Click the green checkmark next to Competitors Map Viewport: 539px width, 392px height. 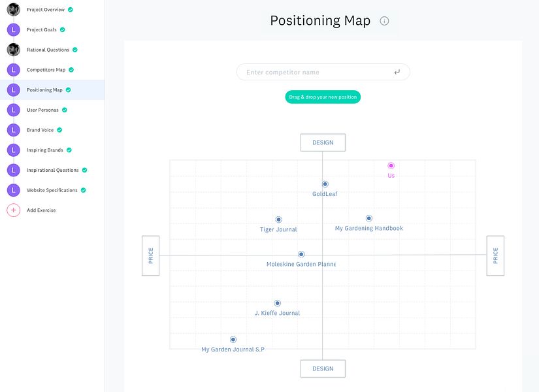point(71,70)
